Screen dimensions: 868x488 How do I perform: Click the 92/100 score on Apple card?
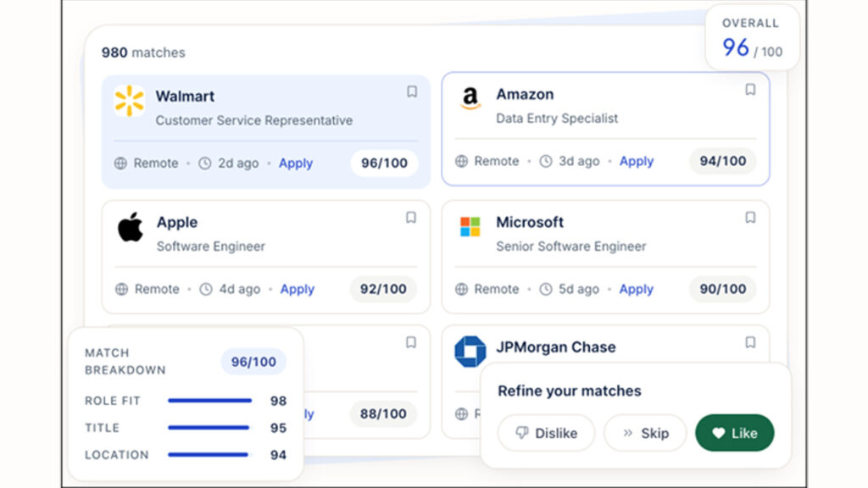point(383,289)
